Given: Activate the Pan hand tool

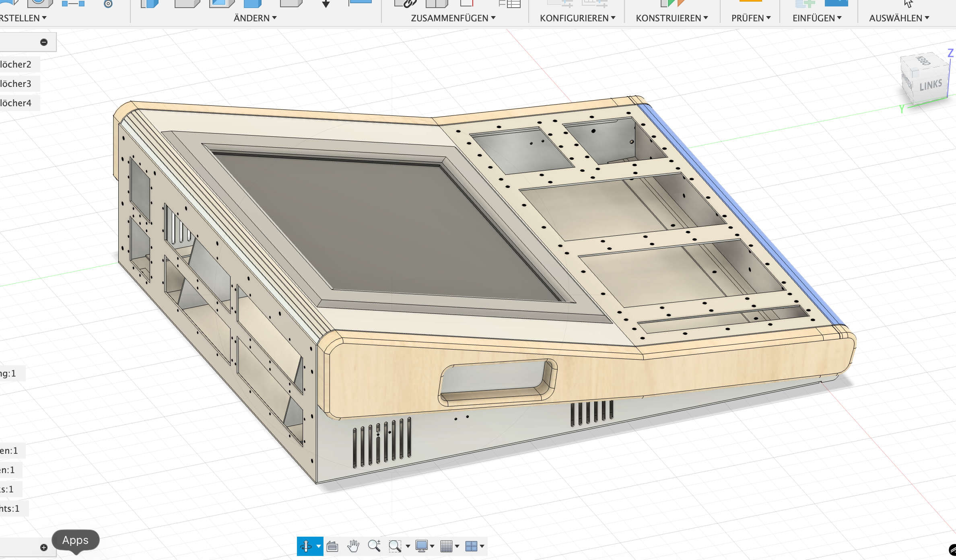Looking at the screenshot, I should pyautogui.click(x=353, y=546).
